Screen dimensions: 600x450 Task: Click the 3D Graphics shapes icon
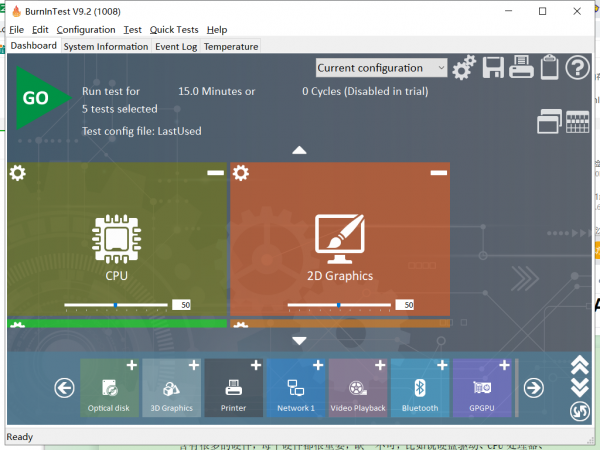[171, 388]
